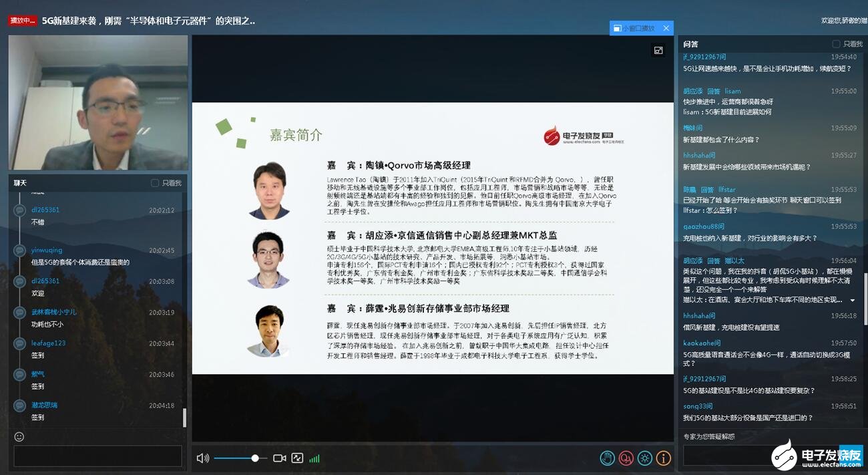Click the orange info icon
Image resolution: width=868 pixels, height=475 pixels.
pyautogui.click(x=663, y=458)
